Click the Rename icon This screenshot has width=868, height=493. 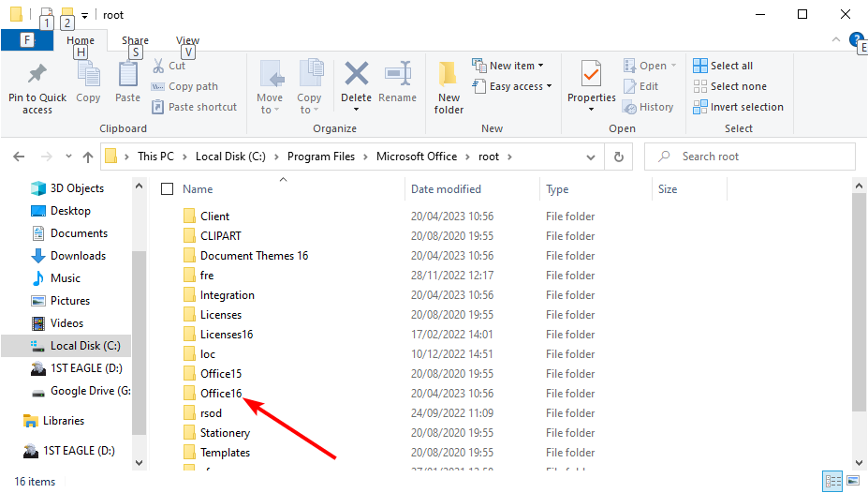(397, 74)
